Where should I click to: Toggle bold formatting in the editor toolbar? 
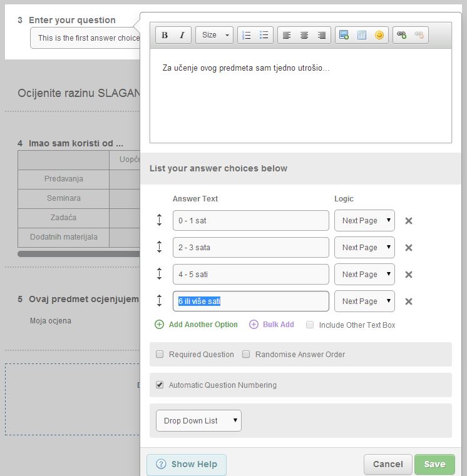click(165, 35)
